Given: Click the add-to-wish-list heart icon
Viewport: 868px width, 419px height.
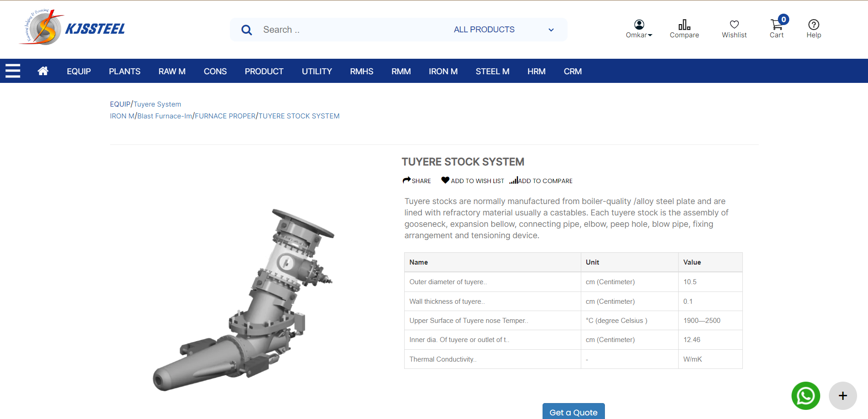Looking at the screenshot, I should [445, 180].
